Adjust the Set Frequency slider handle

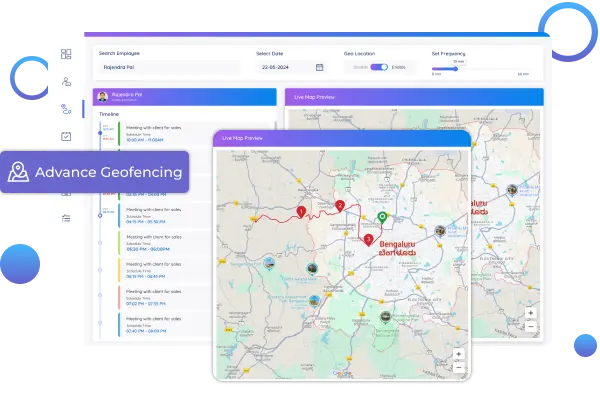click(x=457, y=68)
